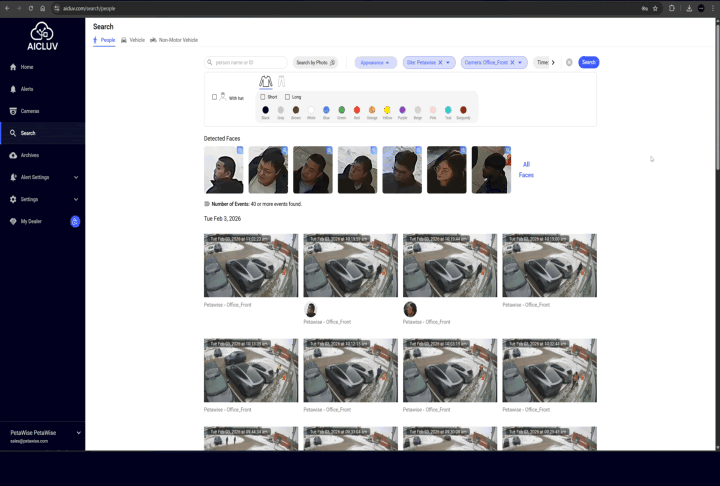Screen dimensions: 720x486
Task: Open the Appearance filter dropdown
Action: [375, 62]
